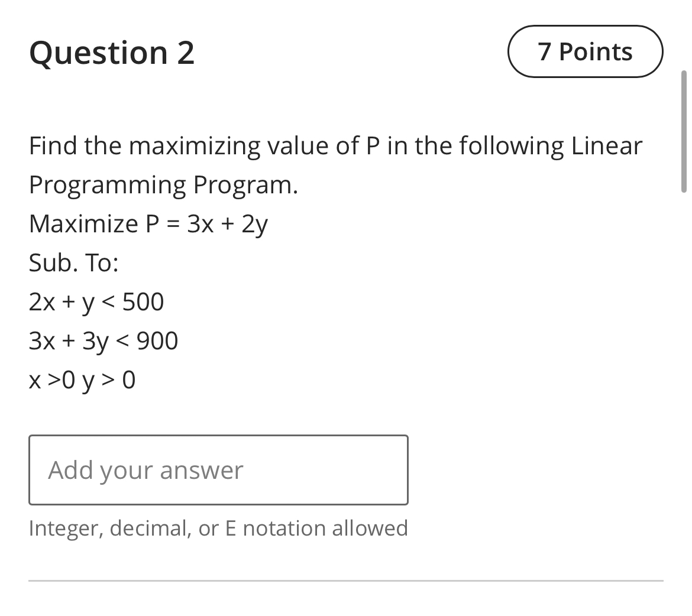692x616 pixels.
Task: Click the Linear Programming description paragraph
Action: point(335,164)
